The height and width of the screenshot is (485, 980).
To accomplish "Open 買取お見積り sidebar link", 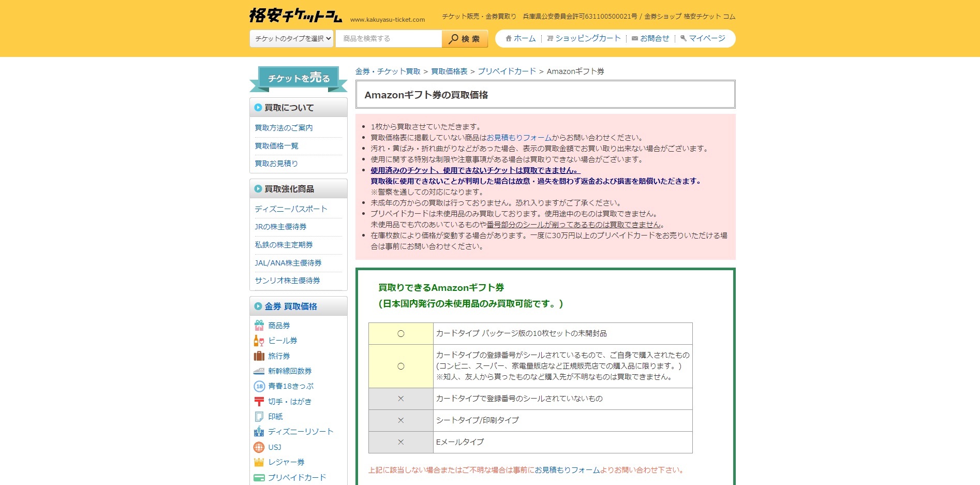I will click(276, 164).
